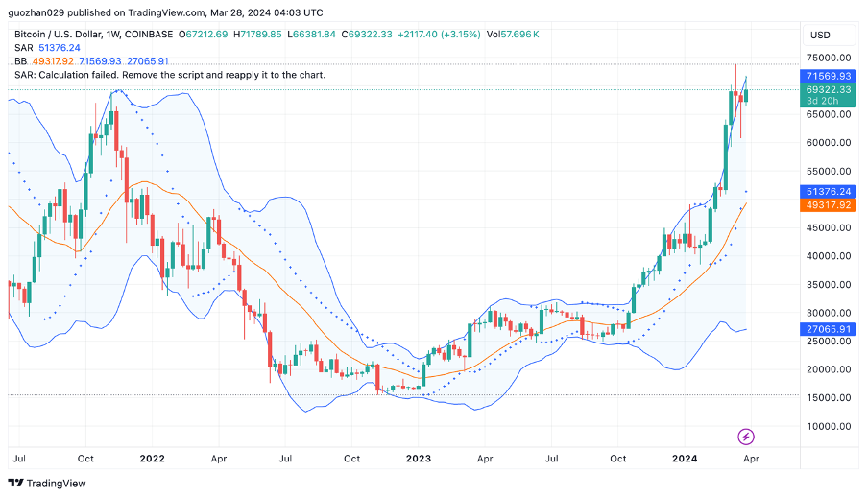Click the purple lightning bolt icon

(746, 437)
